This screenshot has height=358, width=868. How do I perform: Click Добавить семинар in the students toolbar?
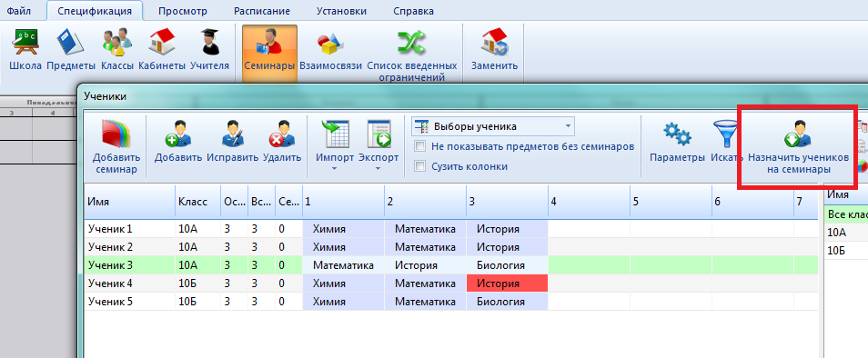(x=116, y=146)
